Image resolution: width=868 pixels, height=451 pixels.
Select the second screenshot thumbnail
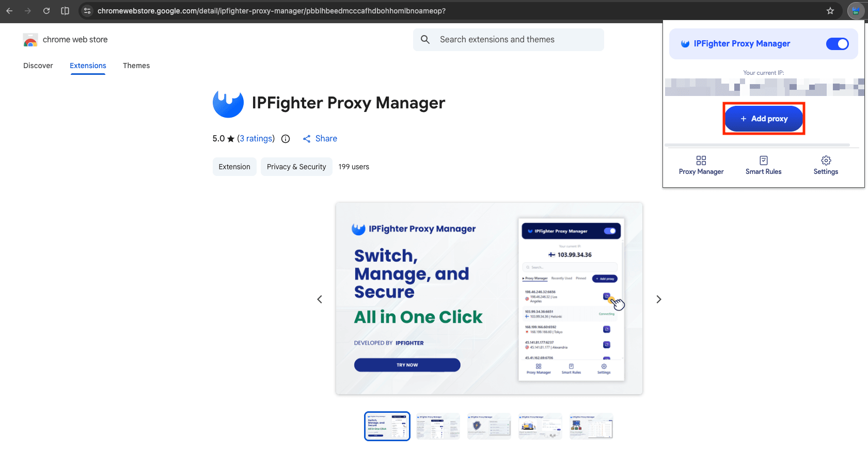point(438,426)
